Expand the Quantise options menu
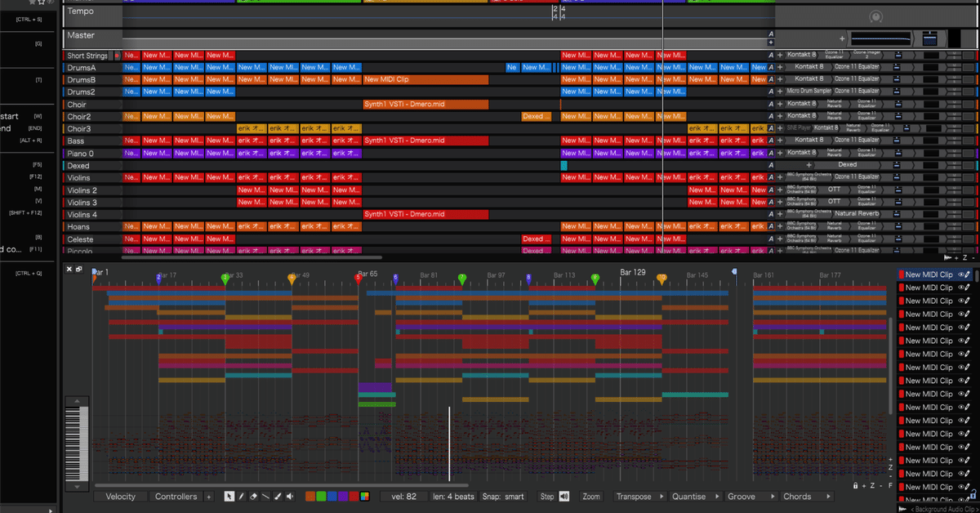Screen dimensions: 980x513 [x=719, y=496]
